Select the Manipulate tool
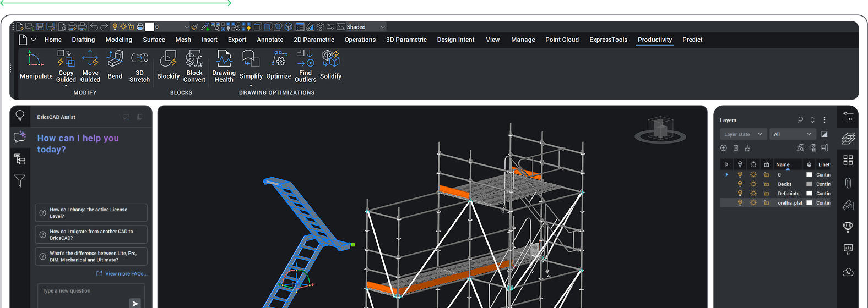The width and height of the screenshot is (868, 308). 36,65
